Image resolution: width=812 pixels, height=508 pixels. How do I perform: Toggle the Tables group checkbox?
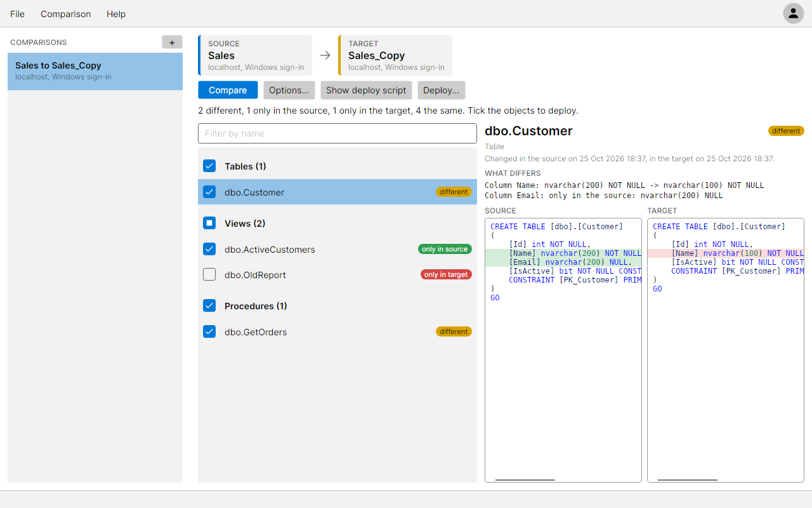[x=209, y=166]
